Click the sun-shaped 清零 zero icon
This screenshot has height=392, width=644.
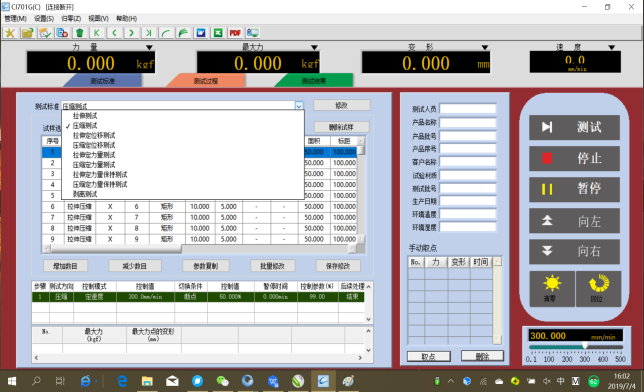[x=552, y=288]
